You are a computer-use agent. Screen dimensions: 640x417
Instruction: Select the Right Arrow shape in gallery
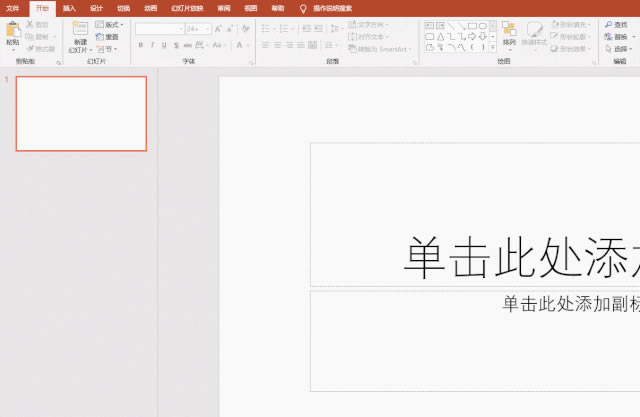(472, 37)
